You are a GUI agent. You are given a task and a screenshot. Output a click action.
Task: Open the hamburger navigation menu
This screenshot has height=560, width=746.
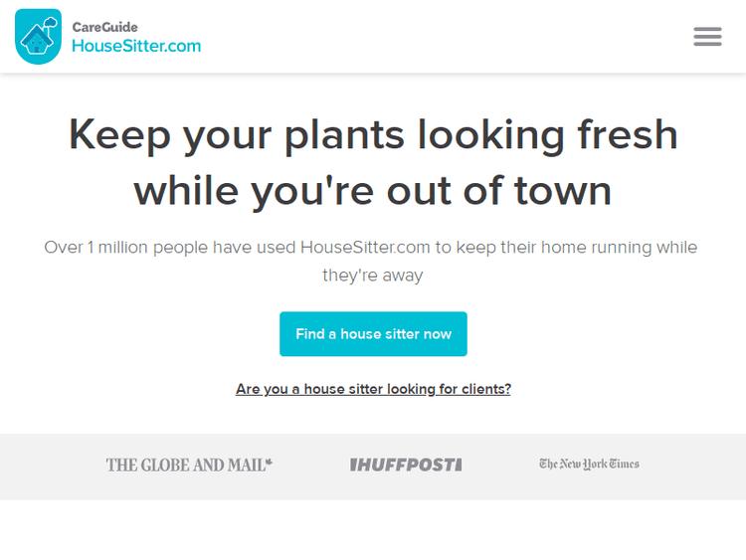707,37
